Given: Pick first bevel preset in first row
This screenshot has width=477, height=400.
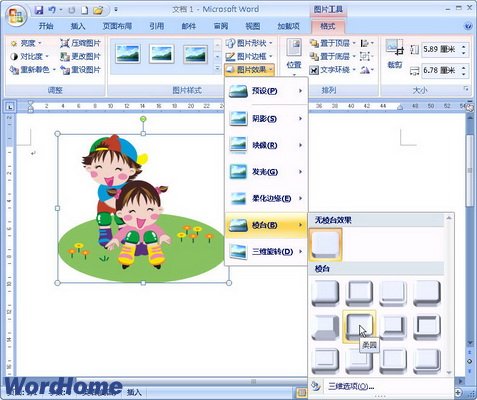Looking at the screenshot, I should coord(326,293).
